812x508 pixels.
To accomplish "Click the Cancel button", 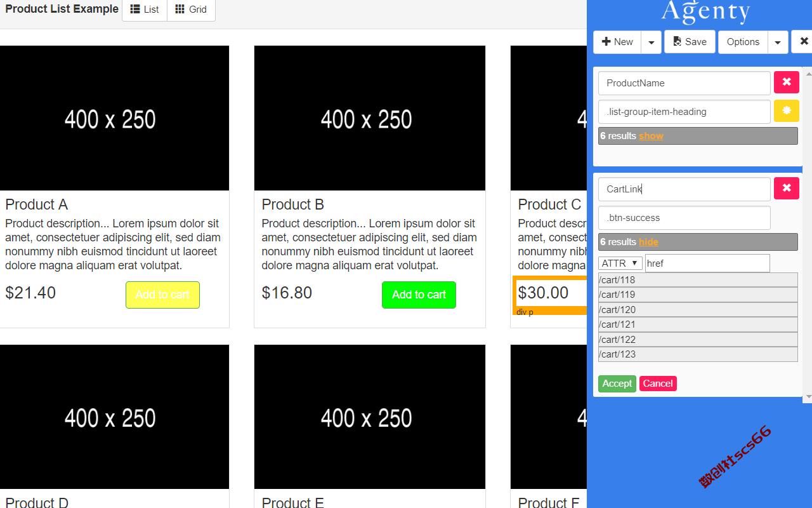I will (x=658, y=384).
